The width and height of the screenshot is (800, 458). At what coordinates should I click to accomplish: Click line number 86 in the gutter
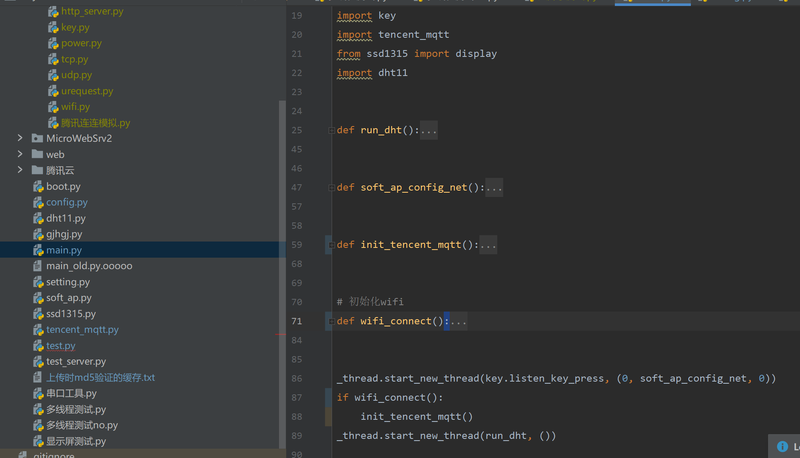(x=296, y=378)
